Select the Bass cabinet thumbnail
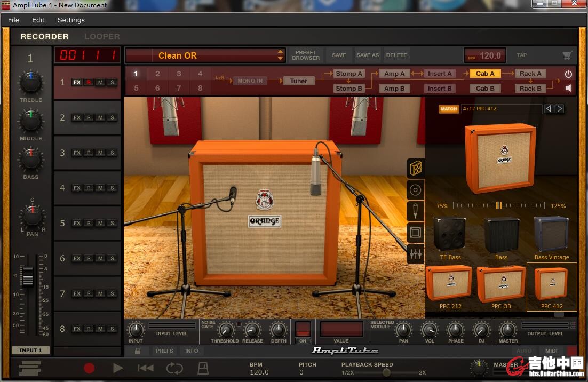This screenshot has width=588, height=382. pos(501,237)
